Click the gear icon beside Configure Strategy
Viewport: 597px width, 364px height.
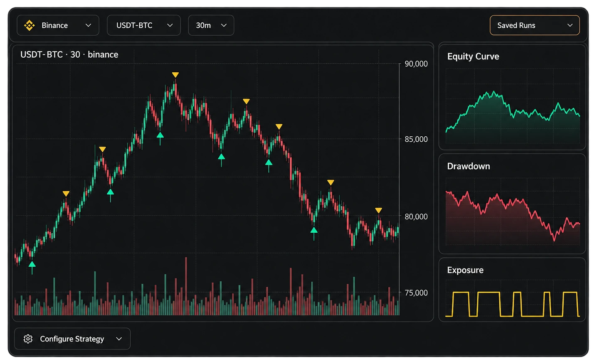[28, 339]
